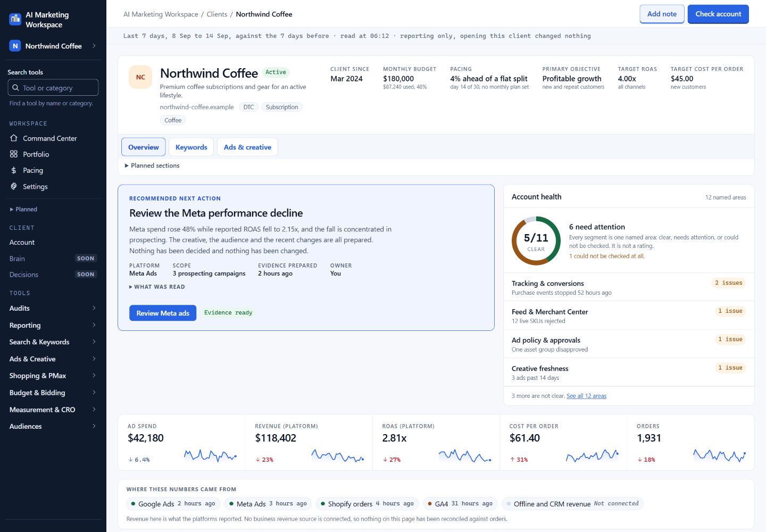Click the Ad Spend sparkline chart
The width and height of the screenshot is (766, 532).
(x=210, y=455)
